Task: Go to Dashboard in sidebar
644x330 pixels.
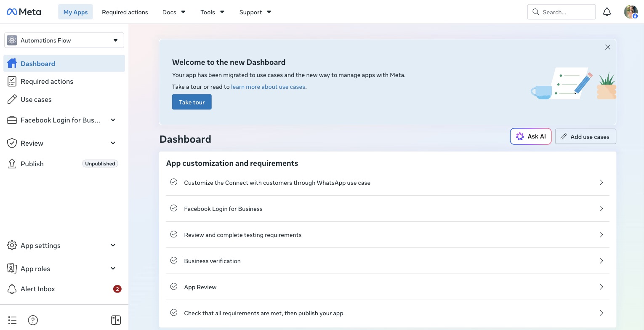Action: click(x=64, y=63)
